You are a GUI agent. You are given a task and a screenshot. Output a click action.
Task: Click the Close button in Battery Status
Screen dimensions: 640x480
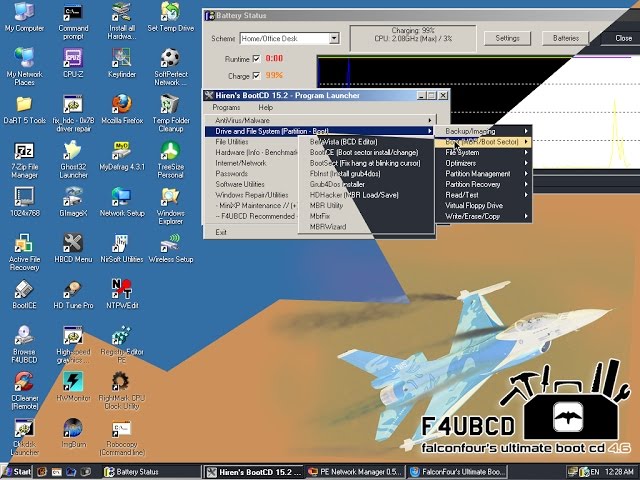623,38
